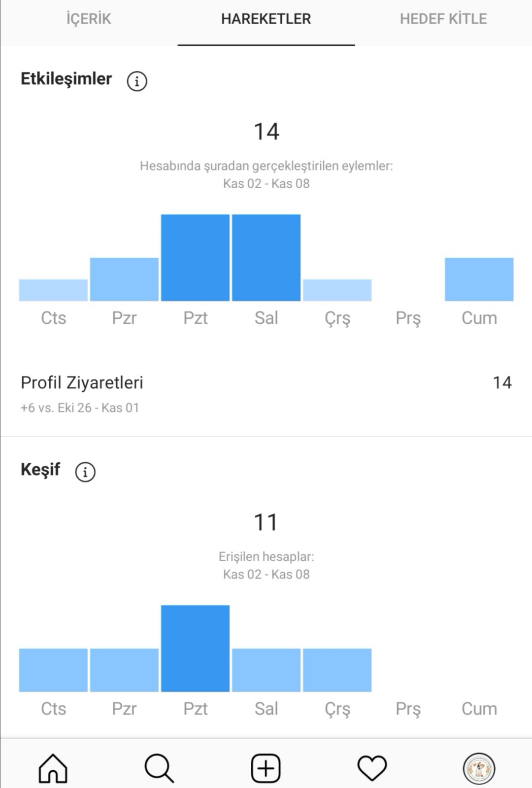Switch to the HEDEF KİTLE tab
Screen dimensions: 532x788
[443, 19]
